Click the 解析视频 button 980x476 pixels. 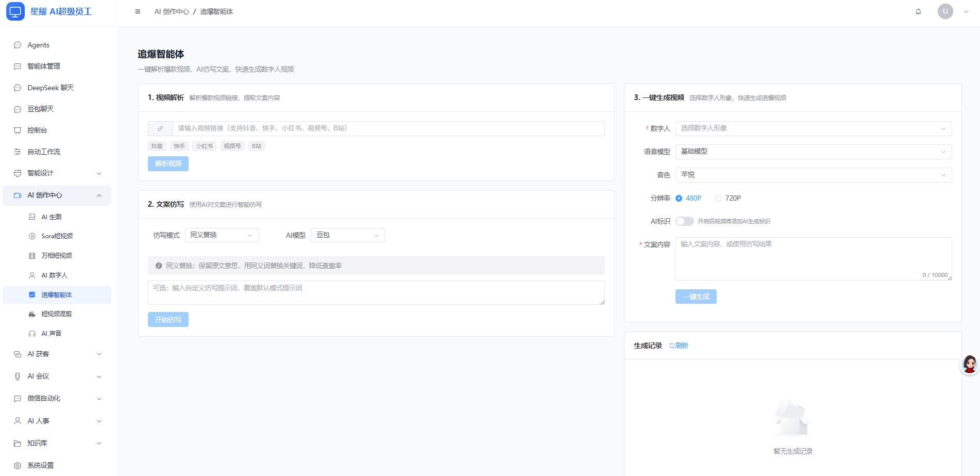click(x=168, y=163)
